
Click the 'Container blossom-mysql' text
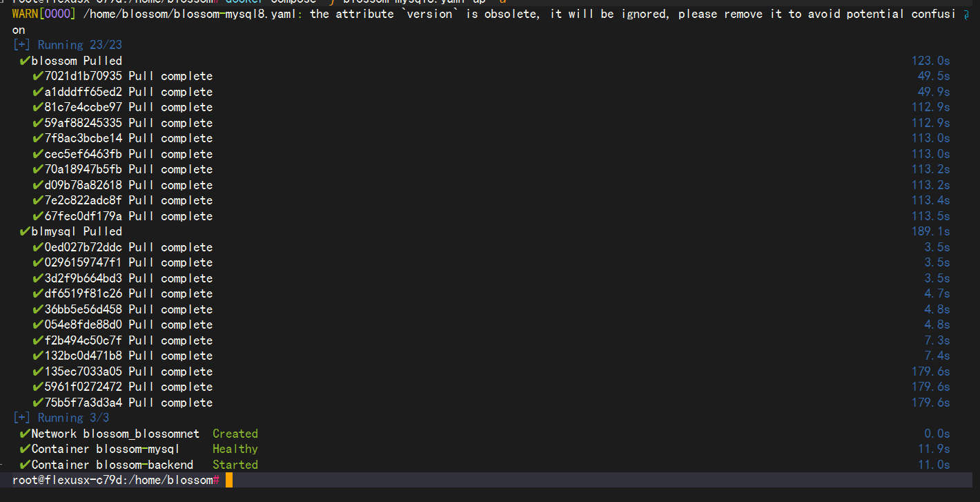106,449
